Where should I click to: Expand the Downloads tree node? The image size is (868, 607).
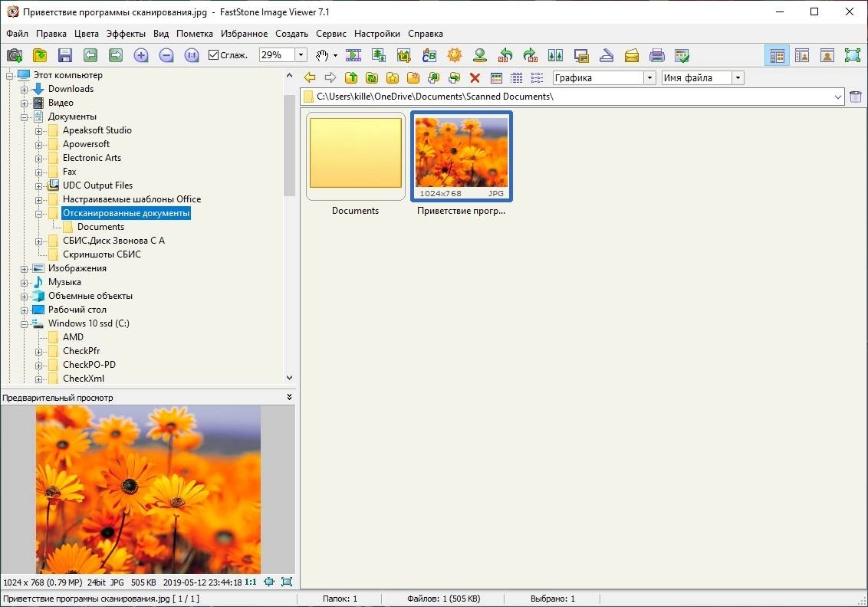(x=24, y=90)
